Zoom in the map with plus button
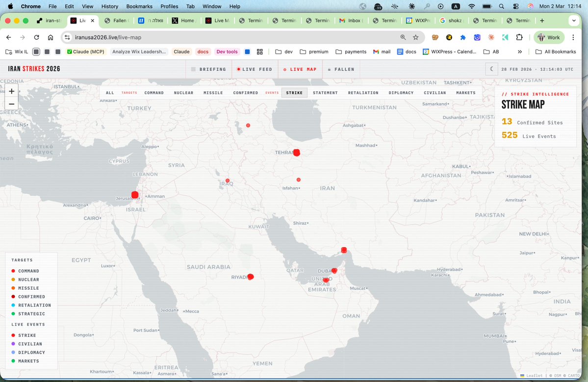The width and height of the screenshot is (588, 382). pos(12,91)
